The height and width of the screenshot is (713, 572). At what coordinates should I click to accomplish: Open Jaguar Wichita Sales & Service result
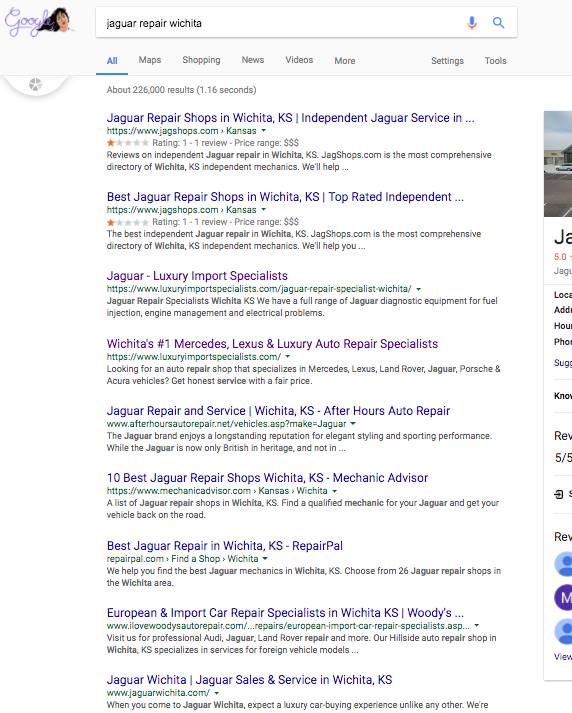coord(249,680)
